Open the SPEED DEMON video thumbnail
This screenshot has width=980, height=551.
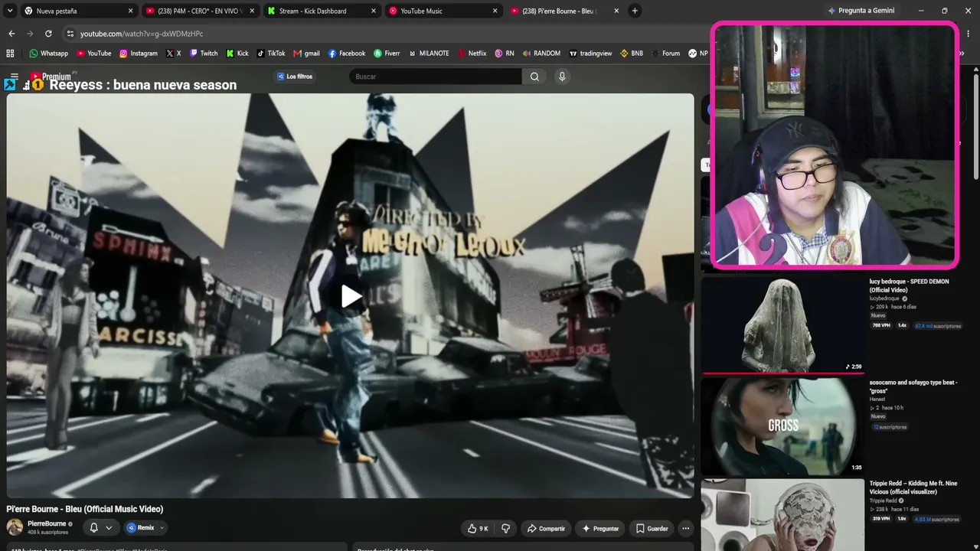(x=782, y=324)
